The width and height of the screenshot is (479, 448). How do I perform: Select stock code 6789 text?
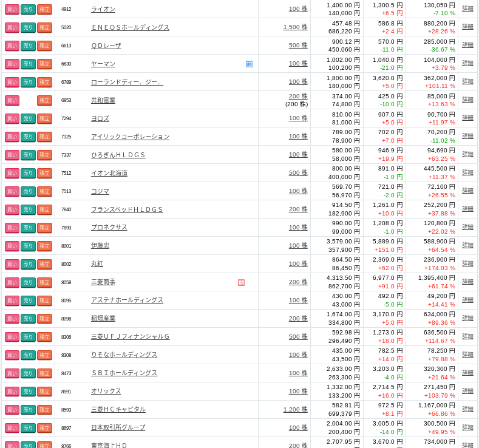[66, 82]
